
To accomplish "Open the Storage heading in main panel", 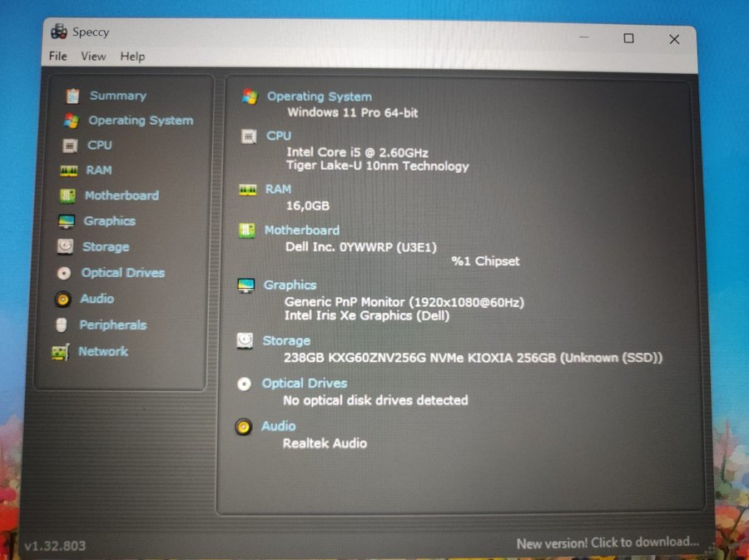I will (x=286, y=340).
